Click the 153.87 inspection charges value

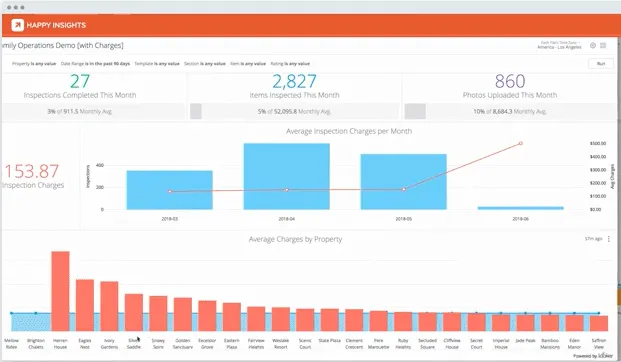(32, 171)
